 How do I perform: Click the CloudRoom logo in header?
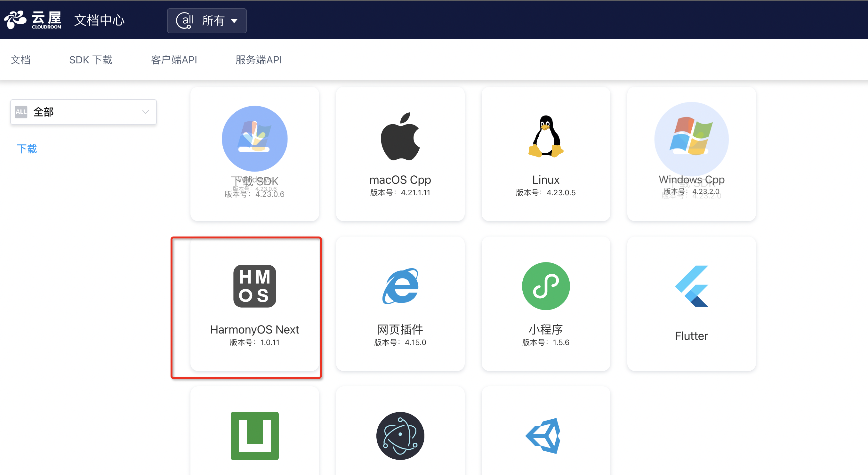[33, 20]
